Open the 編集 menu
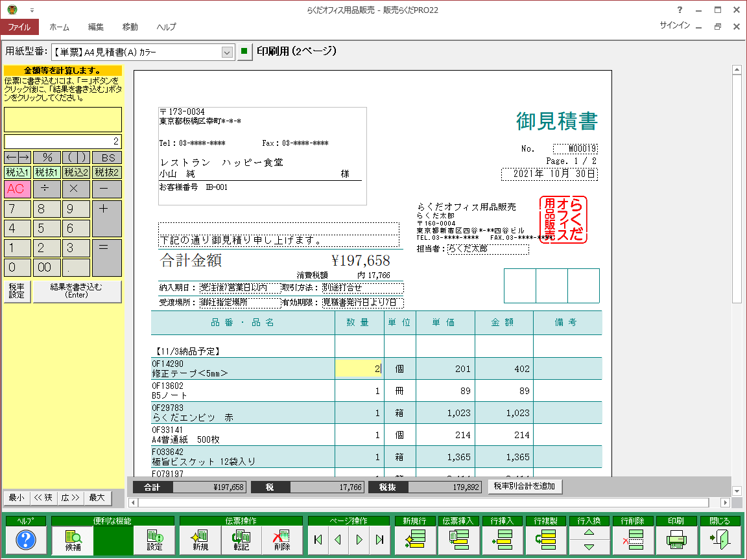 [96, 27]
